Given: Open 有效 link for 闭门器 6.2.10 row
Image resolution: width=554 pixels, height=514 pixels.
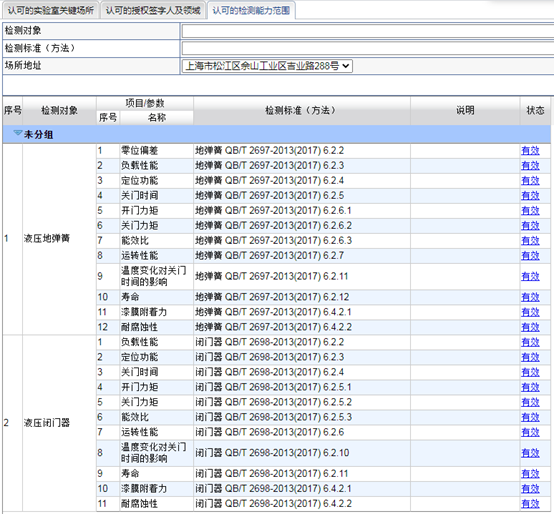Looking at the screenshot, I should (x=530, y=453).
